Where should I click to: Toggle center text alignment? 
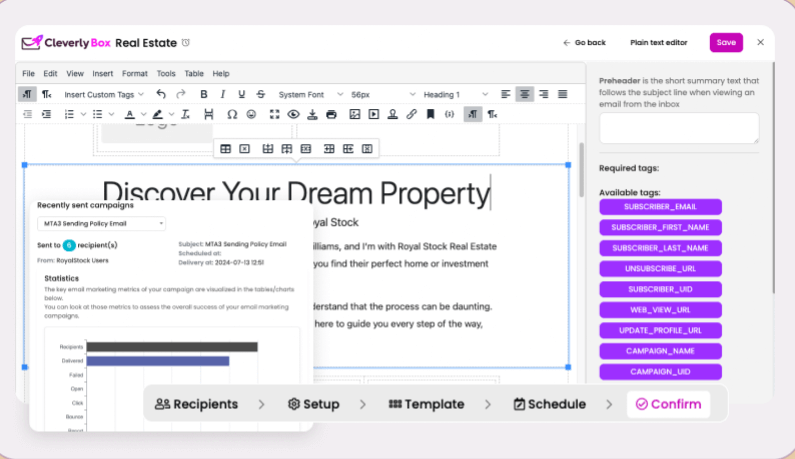[x=524, y=94]
